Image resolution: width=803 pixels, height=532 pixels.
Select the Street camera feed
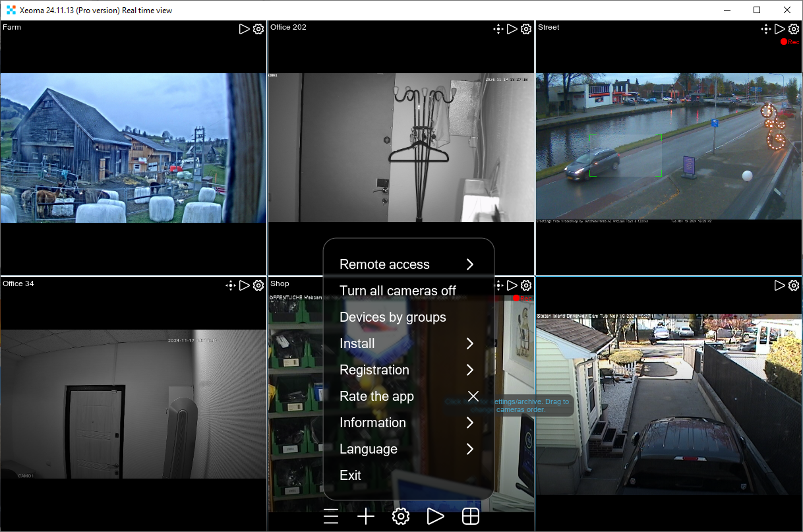(669, 148)
